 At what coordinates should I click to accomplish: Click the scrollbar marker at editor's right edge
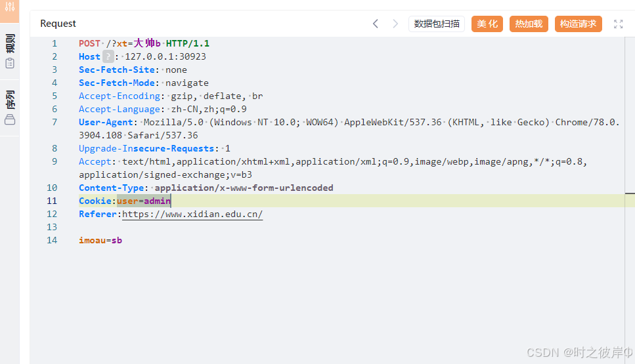[x=630, y=193]
